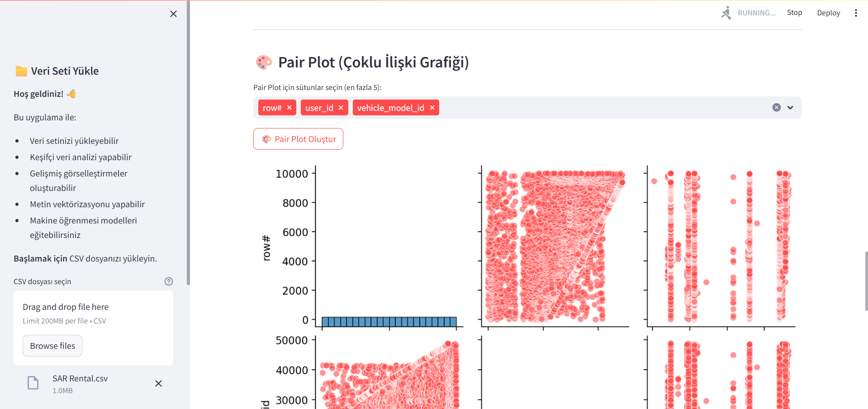Clear all selected columns with circle-x icon

pyautogui.click(x=776, y=107)
